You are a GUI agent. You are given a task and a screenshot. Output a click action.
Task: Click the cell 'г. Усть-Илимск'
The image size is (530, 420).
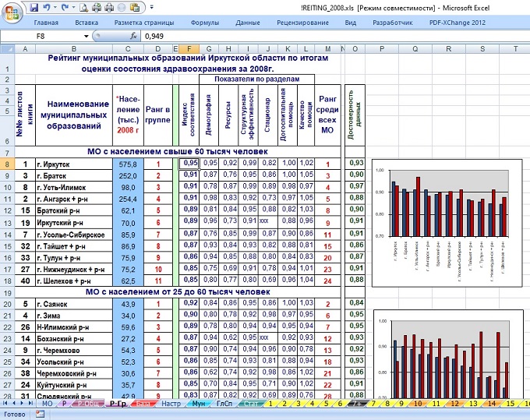coord(74,187)
